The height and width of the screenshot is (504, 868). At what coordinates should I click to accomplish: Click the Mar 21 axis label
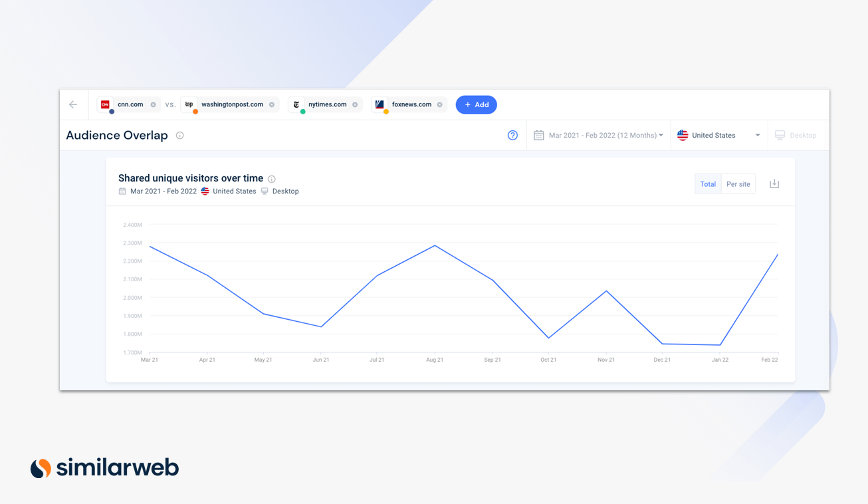coord(150,360)
